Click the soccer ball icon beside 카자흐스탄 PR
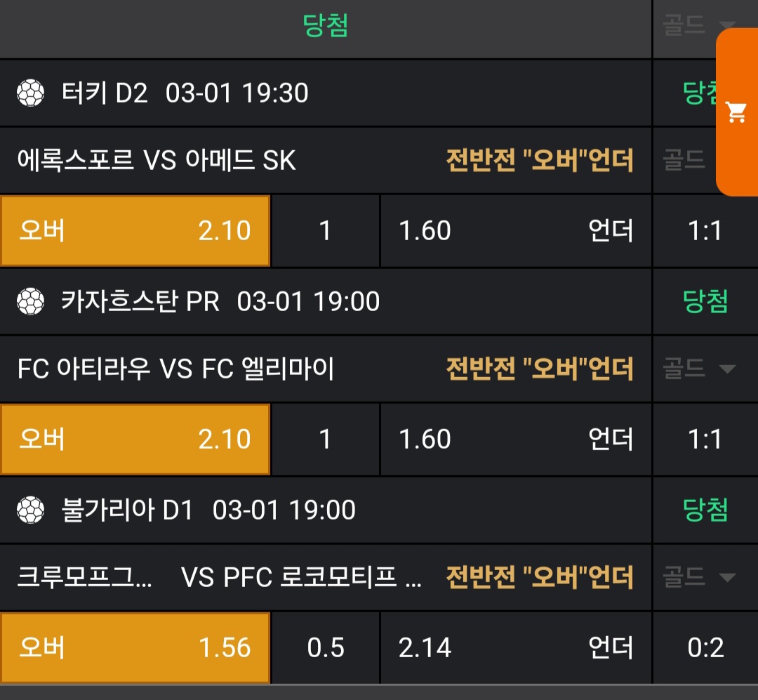The width and height of the screenshot is (758, 700). point(30,301)
